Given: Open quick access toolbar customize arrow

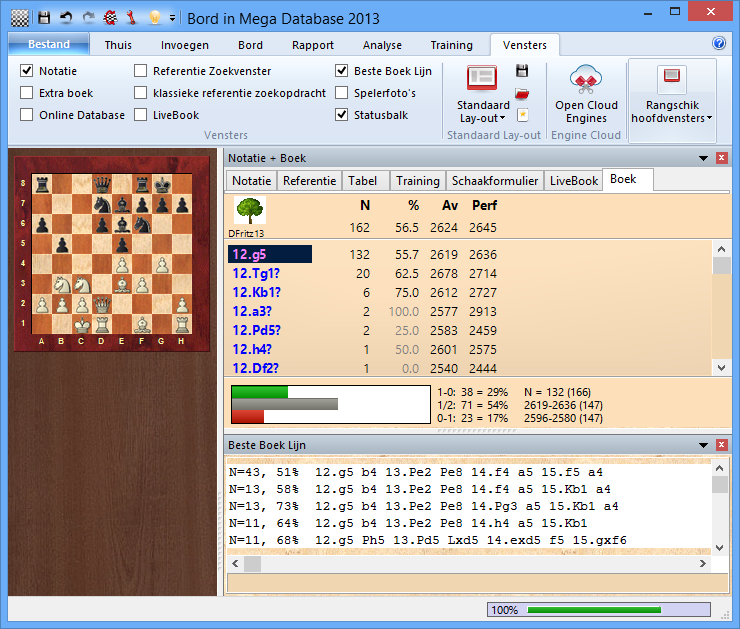Looking at the screenshot, I should click(x=172, y=18).
